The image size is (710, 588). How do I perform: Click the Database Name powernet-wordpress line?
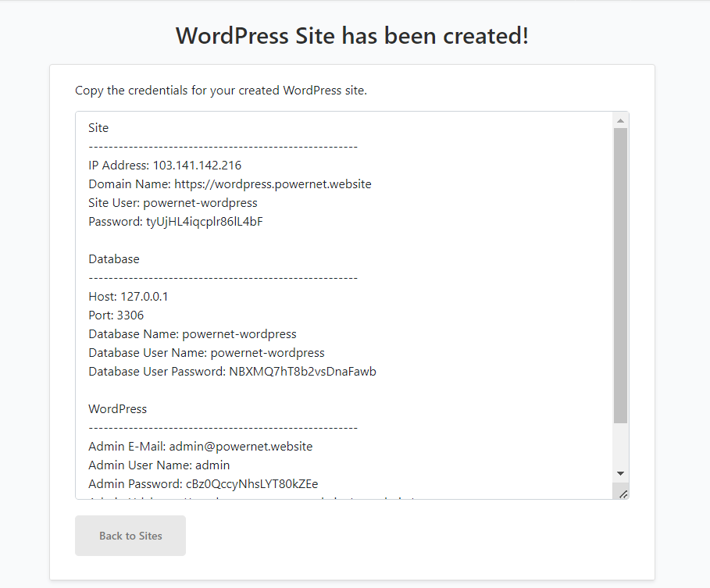(x=192, y=334)
